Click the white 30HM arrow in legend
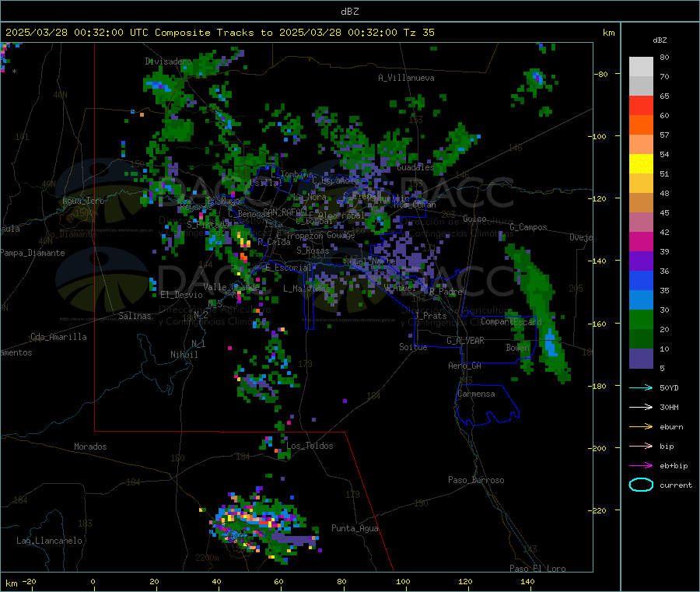This screenshot has height=592, width=700. [641, 407]
